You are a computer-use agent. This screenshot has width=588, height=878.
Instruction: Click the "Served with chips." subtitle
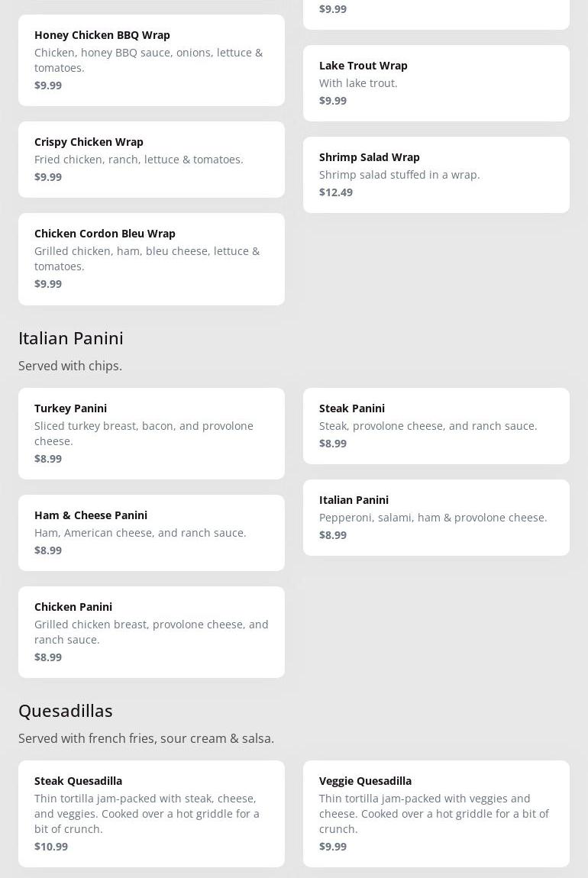70,366
